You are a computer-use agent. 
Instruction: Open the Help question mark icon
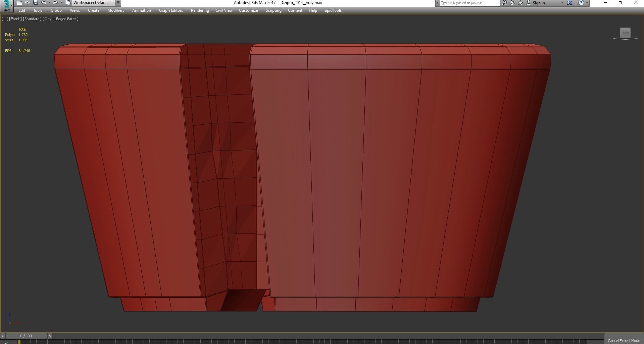581,3
